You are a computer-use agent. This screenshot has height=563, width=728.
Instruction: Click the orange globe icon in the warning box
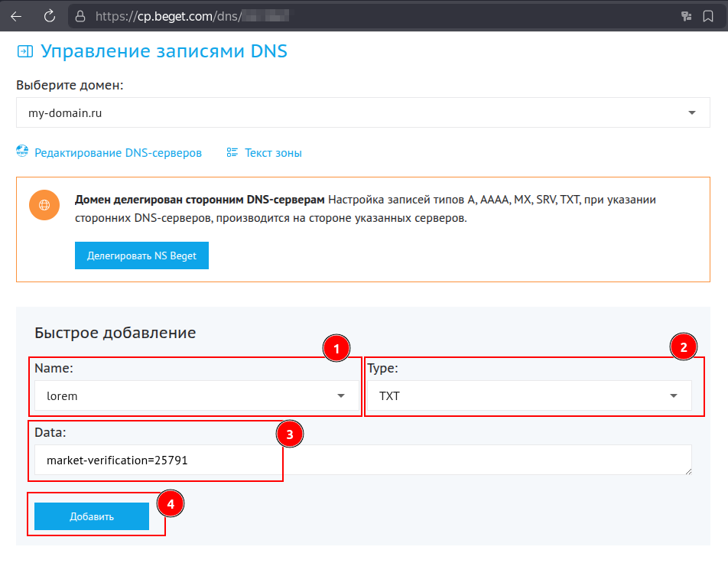(x=44, y=205)
